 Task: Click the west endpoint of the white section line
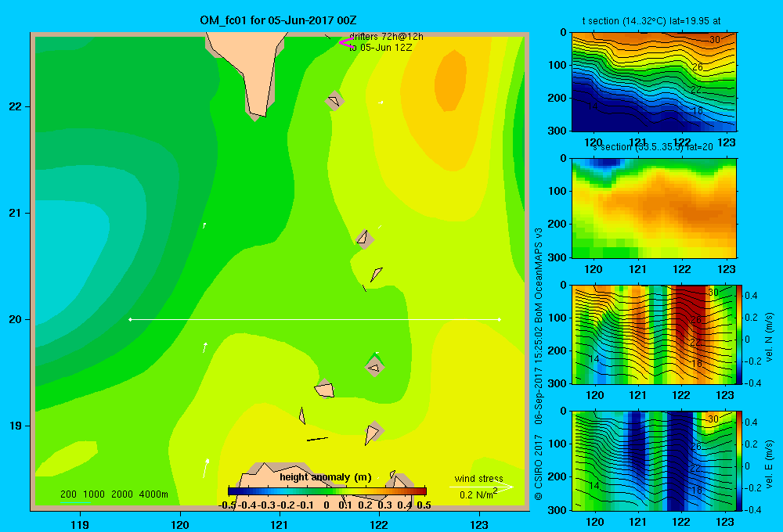(x=130, y=319)
